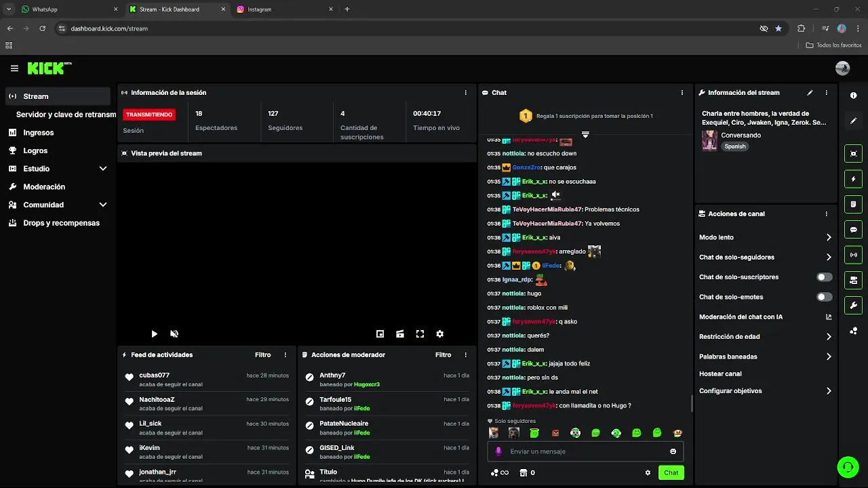Switch the preview to theater mode

(400, 334)
